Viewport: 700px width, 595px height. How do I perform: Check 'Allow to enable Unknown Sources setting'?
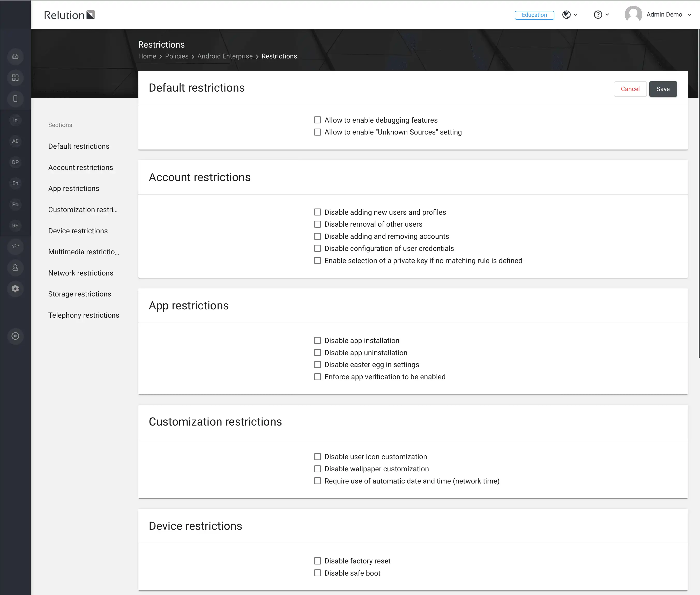(x=317, y=132)
